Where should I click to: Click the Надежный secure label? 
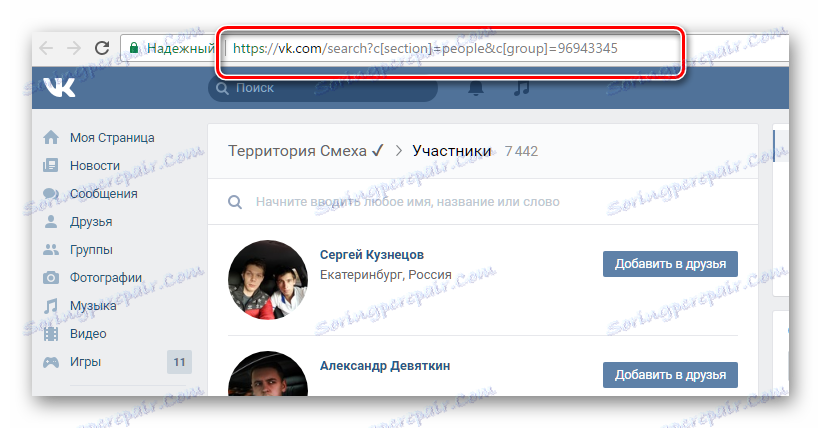(181, 49)
